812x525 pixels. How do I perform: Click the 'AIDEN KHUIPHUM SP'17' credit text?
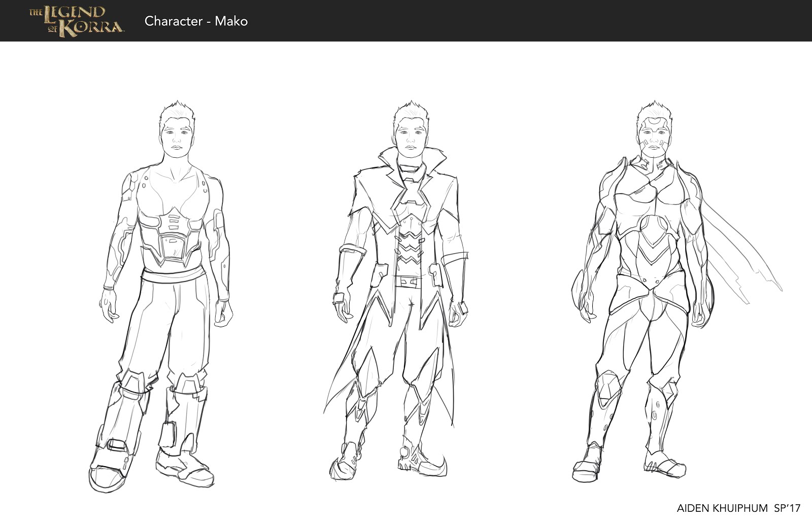(x=738, y=508)
